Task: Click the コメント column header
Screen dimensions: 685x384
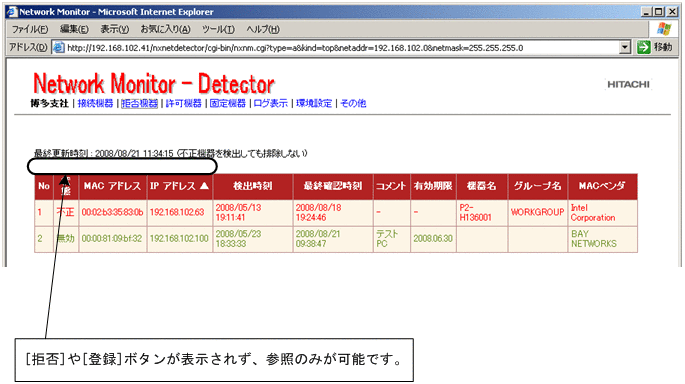Action: pos(391,186)
